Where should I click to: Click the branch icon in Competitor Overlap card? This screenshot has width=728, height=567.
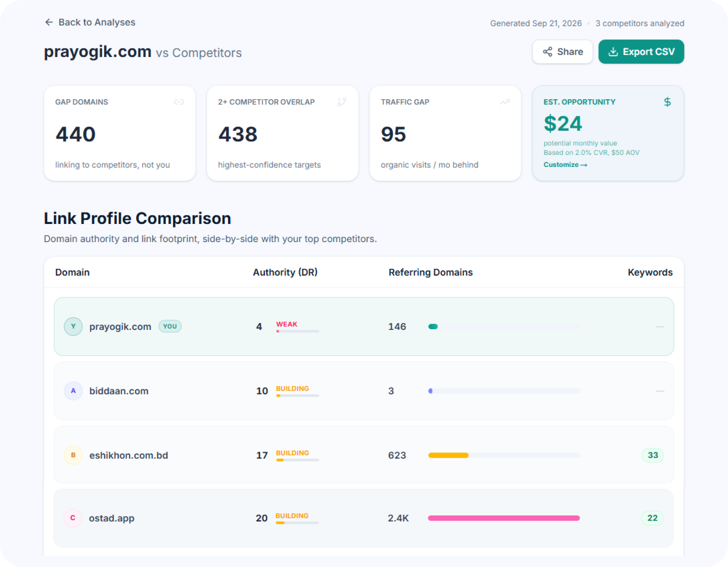[342, 102]
